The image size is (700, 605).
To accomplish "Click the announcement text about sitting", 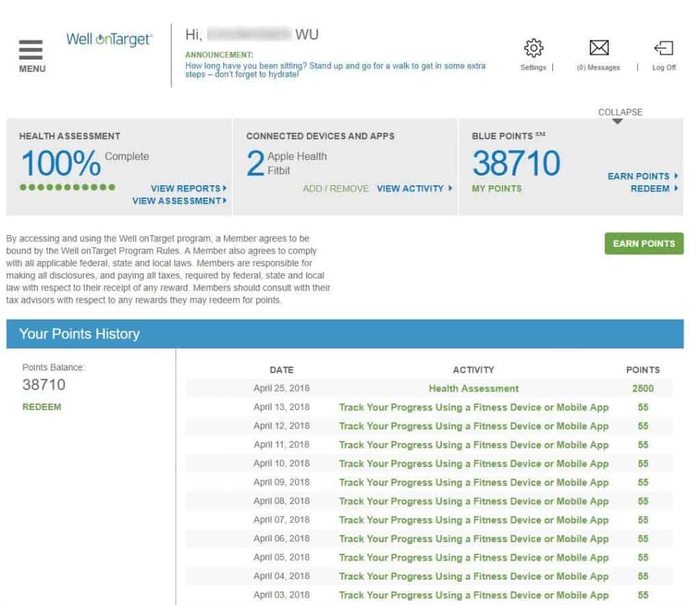I will (335, 70).
